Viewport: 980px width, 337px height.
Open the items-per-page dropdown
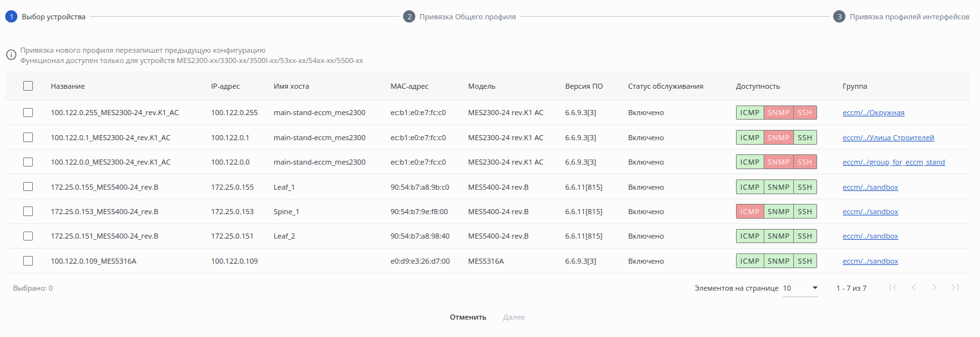(800, 288)
